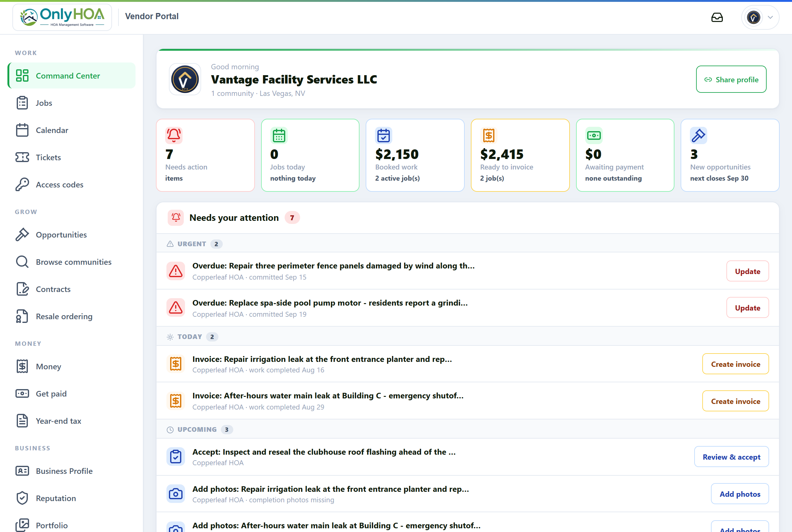Click the Money receipt icon in sidebar
Viewport: 792px width, 532px height.
22,367
